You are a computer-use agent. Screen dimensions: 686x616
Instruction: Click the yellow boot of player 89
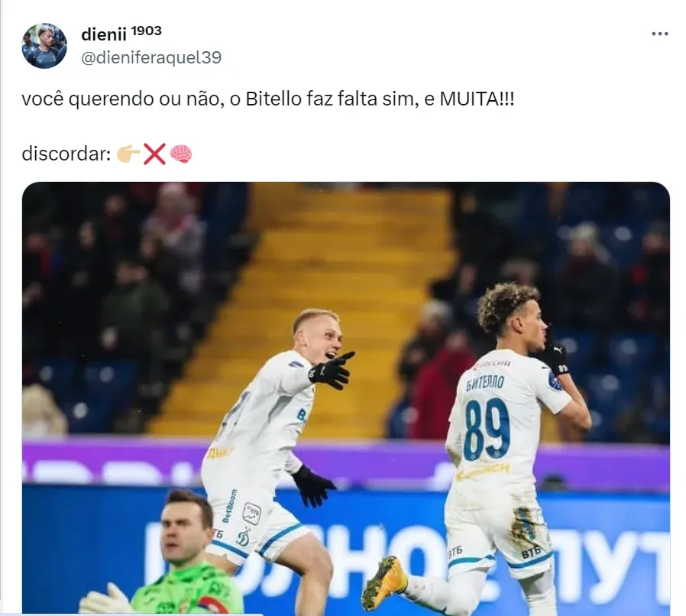click(384, 582)
